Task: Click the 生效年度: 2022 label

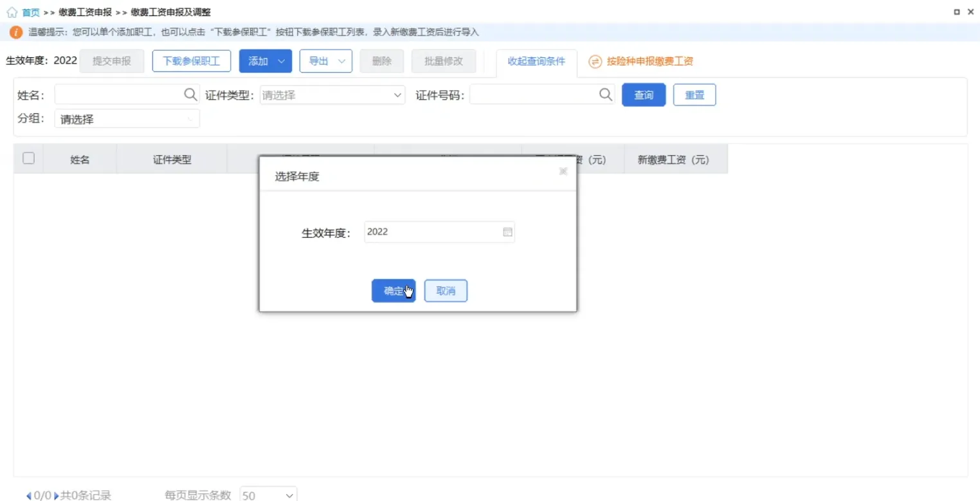Action: point(41,60)
